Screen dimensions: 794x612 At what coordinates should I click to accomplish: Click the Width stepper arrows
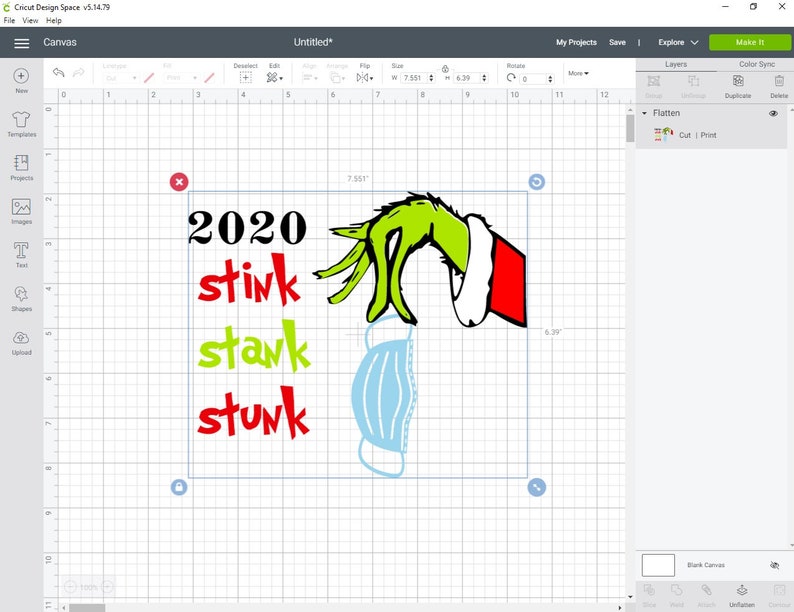point(431,78)
